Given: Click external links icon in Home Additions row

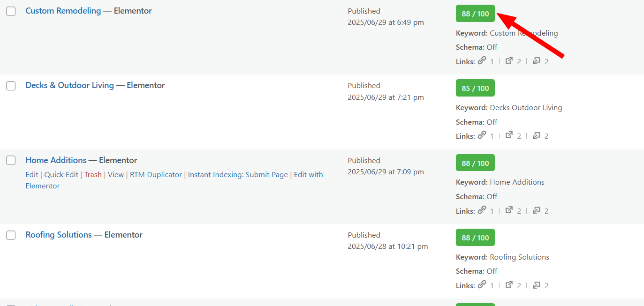Looking at the screenshot, I should (x=509, y=210).
